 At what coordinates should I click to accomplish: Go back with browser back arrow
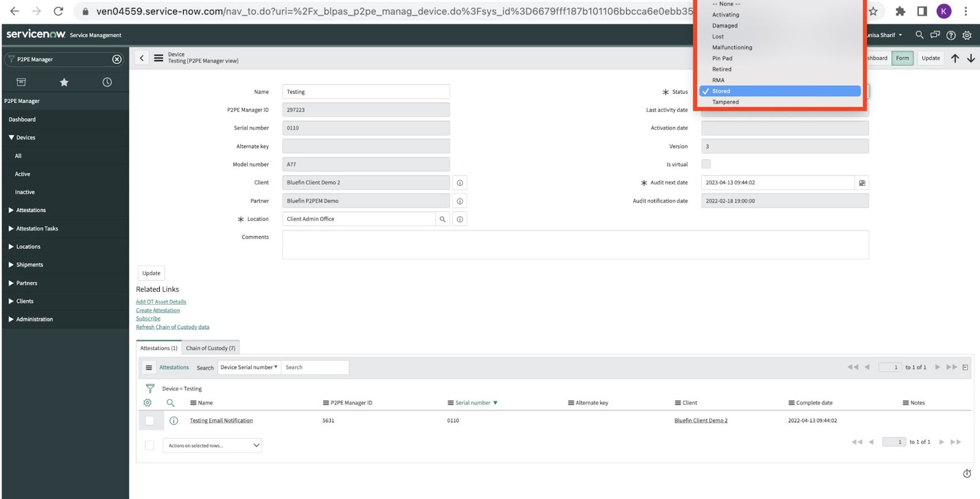tap(15, 11)
